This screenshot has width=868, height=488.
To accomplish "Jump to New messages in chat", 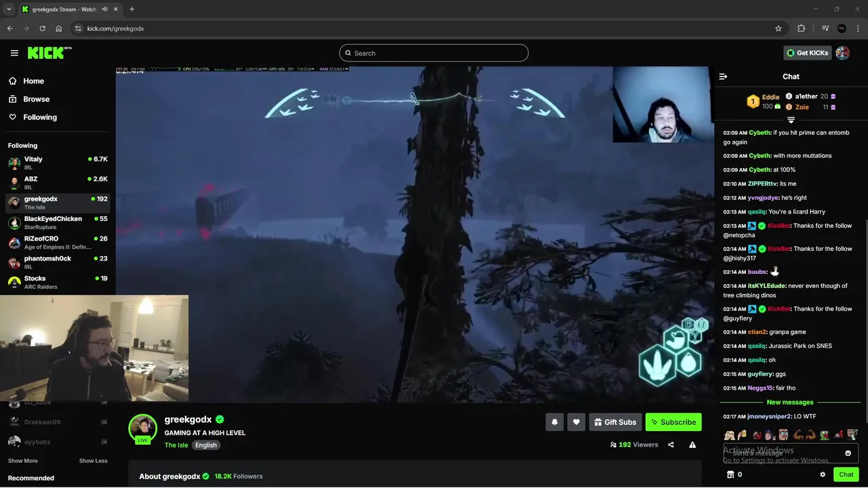I will click(x=790, y=403).
